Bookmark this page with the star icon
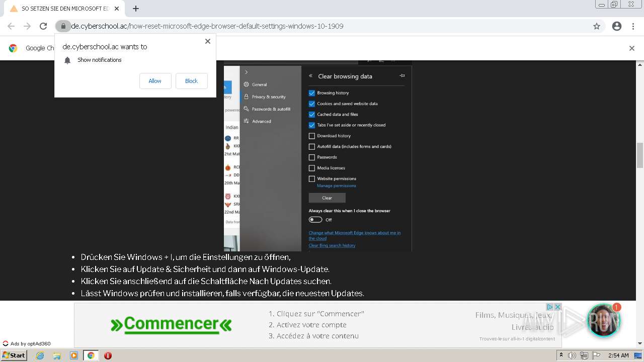Image resolution: width=644 pixels, height=362 pixels. (597, 26)
